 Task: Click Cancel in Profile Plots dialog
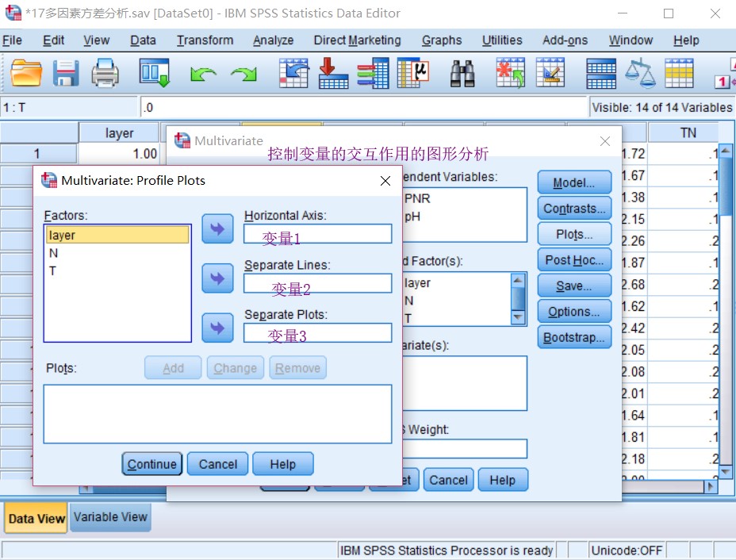point(218,464)
